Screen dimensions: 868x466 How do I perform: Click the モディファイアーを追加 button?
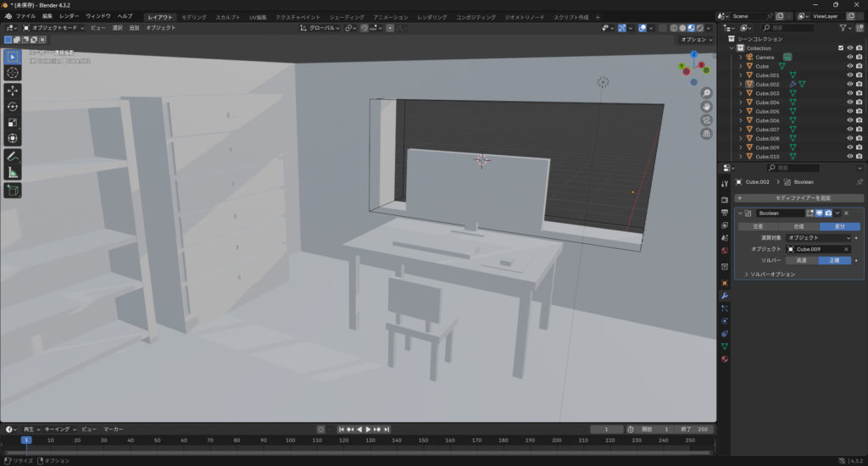tap(797, 197)
